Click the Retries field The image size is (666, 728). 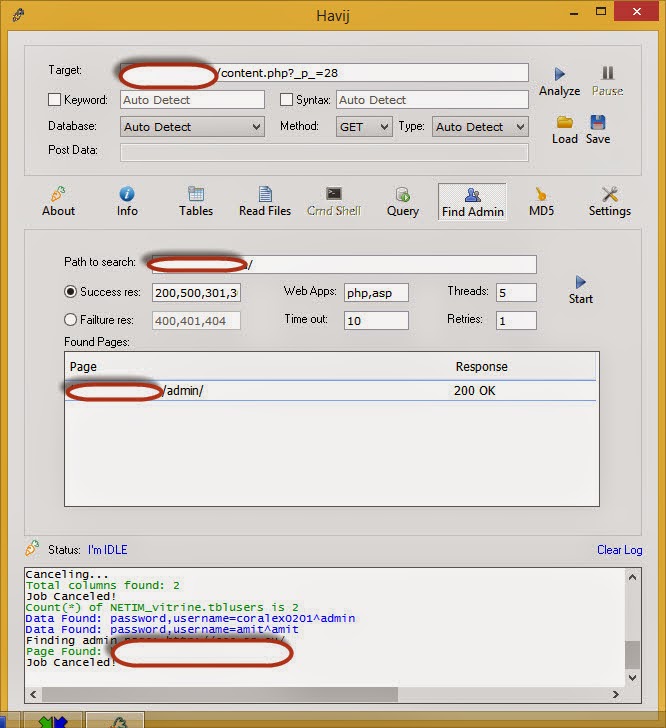coord(516,320)
